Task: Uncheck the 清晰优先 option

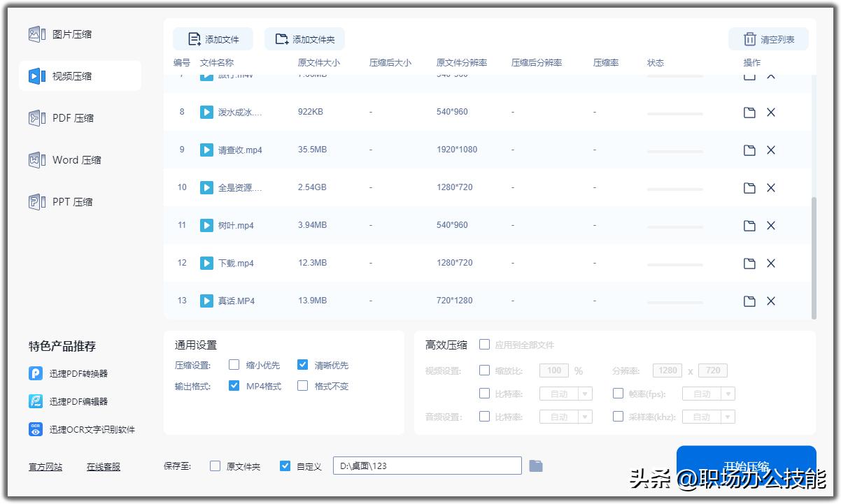Action: click(x=303, y=365)
